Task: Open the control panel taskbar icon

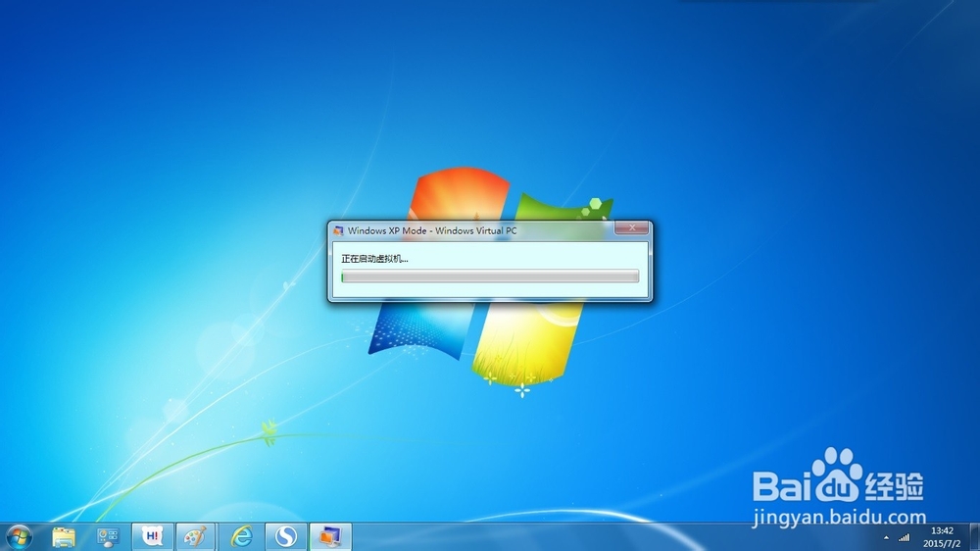Action: click(x=108, y=536)
